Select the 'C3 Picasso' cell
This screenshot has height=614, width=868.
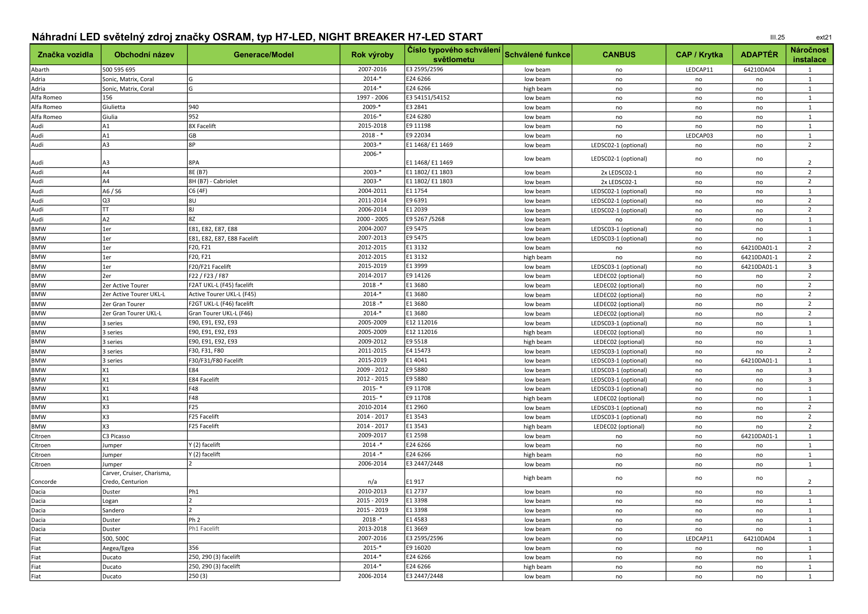tap(144, 436)
